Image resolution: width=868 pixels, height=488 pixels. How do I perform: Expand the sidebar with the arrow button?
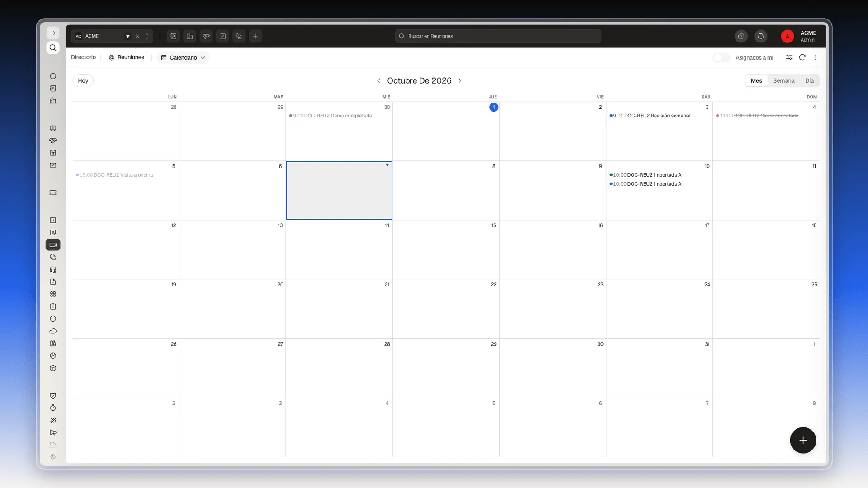click(x=53, y=33)
